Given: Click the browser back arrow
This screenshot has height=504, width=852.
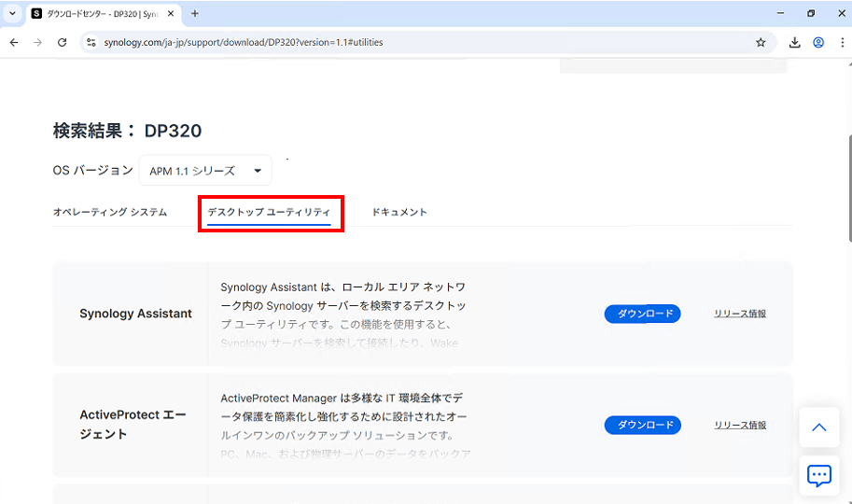Looking at the screenshot, I should tap(14, 42).
